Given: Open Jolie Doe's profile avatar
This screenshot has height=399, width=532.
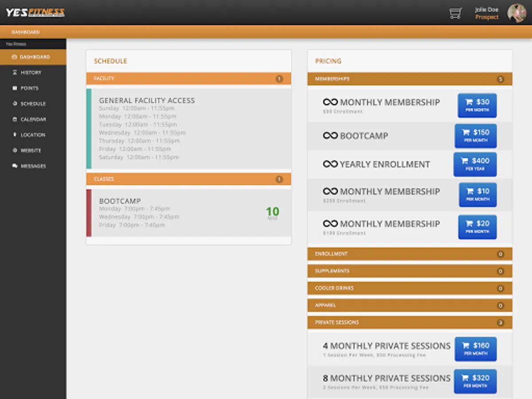Looking at the screenshot, I should (516, 13).
